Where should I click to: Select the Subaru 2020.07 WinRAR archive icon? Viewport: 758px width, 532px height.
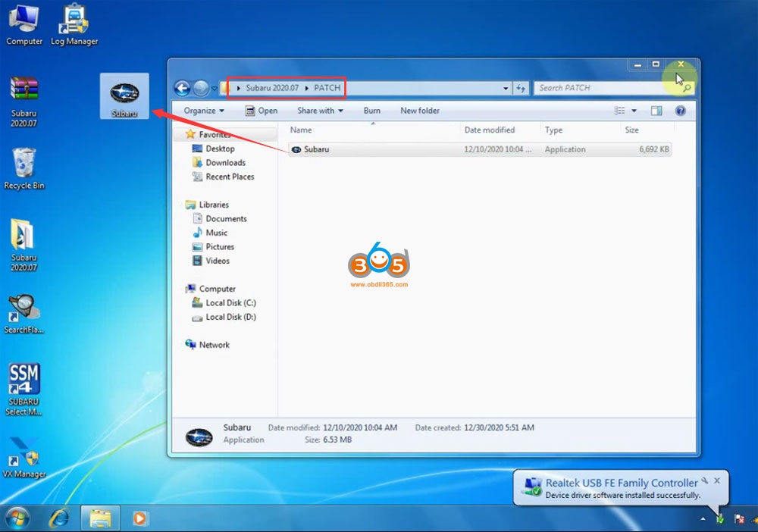coord(23,102)
